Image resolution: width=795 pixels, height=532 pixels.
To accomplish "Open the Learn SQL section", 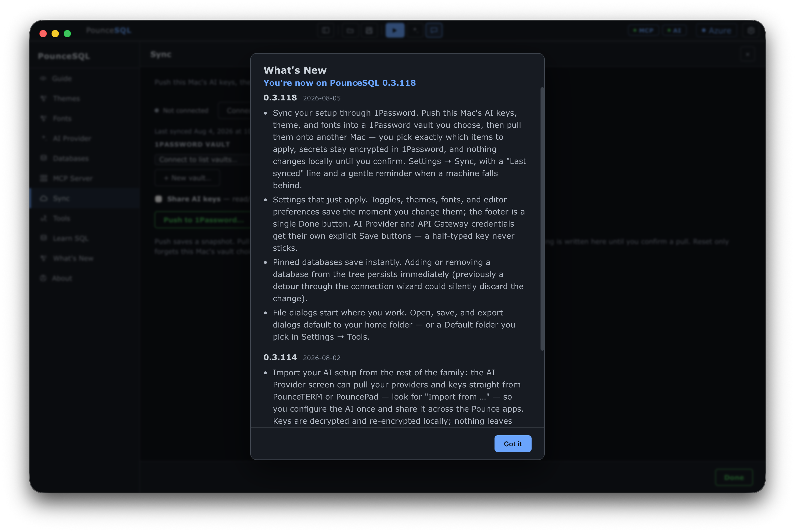I will click(x=85, y=238).
